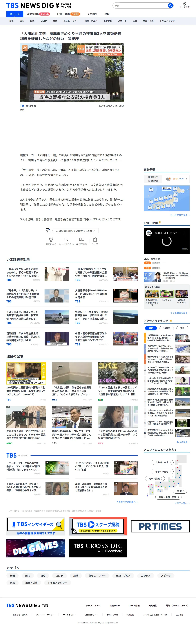Select the 最新 ranking filter
Screen dimensions: 196x644
pos(151,328)
